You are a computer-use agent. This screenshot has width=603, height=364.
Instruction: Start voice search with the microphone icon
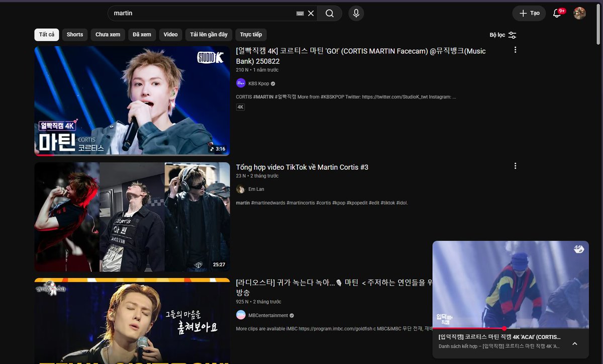pos(356,13)
